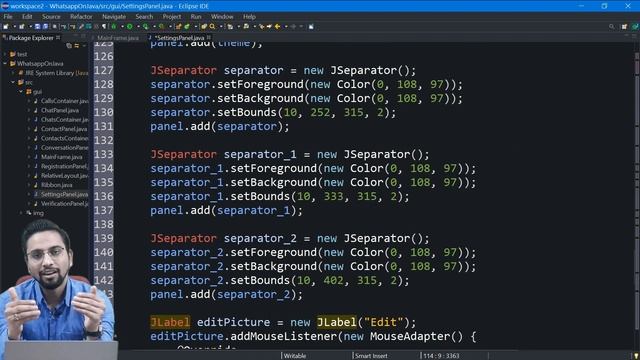640x360 pixels.
Task: Click the New Java Class icon
Action: pos(187,27)
